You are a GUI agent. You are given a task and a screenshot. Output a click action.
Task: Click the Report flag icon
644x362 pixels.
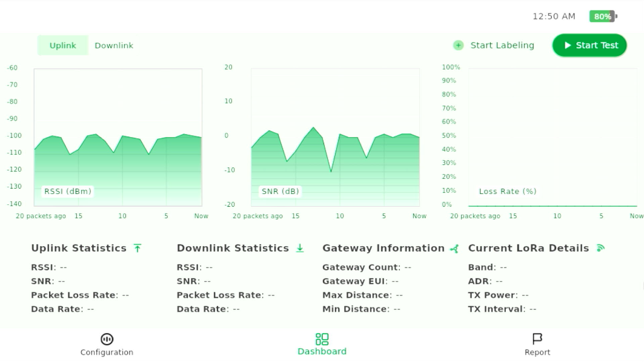click(x=537, y=338)
